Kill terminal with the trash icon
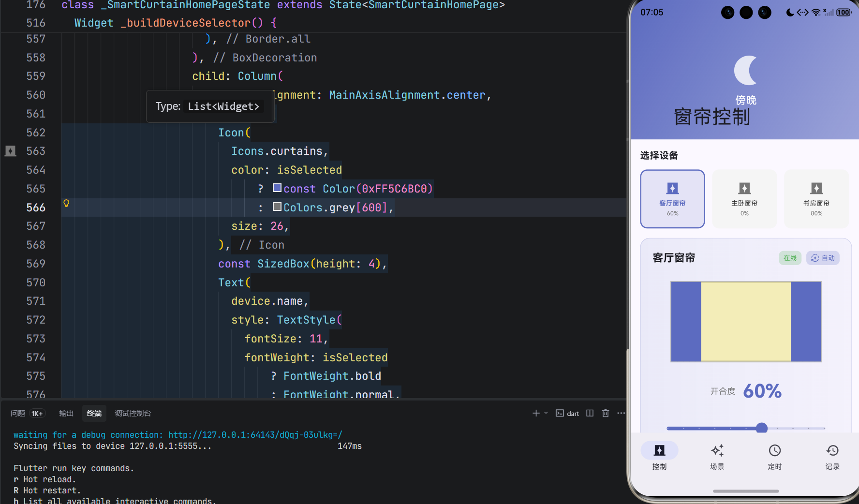Screen dimensions: 859x504 point(606,413)
